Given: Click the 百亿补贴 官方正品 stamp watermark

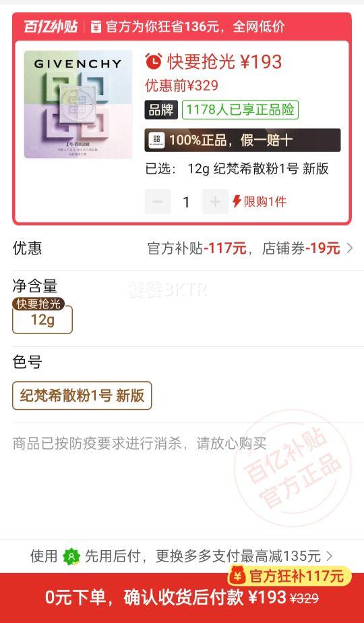Looking at the screenshot, I should pyautogui.click(x=293, y=468).
